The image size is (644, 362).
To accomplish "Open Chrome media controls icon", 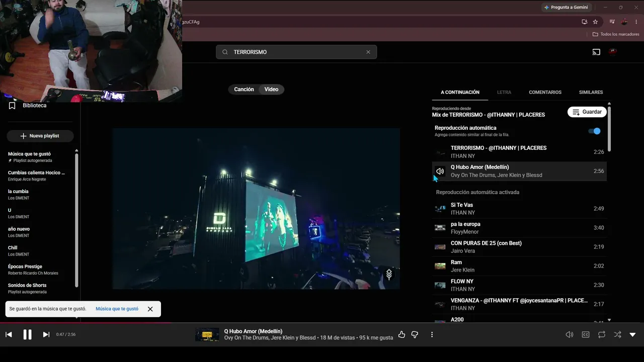I will [x=612, y=22].
